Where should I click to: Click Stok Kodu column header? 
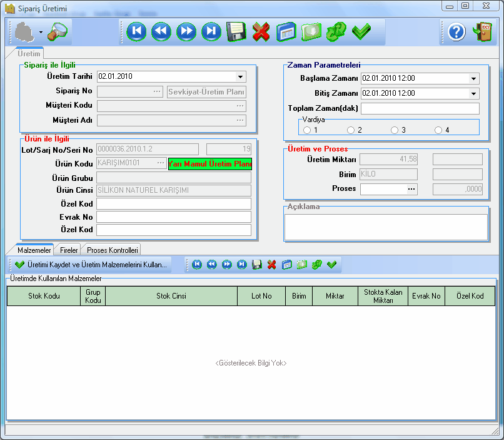pos(44,296)
